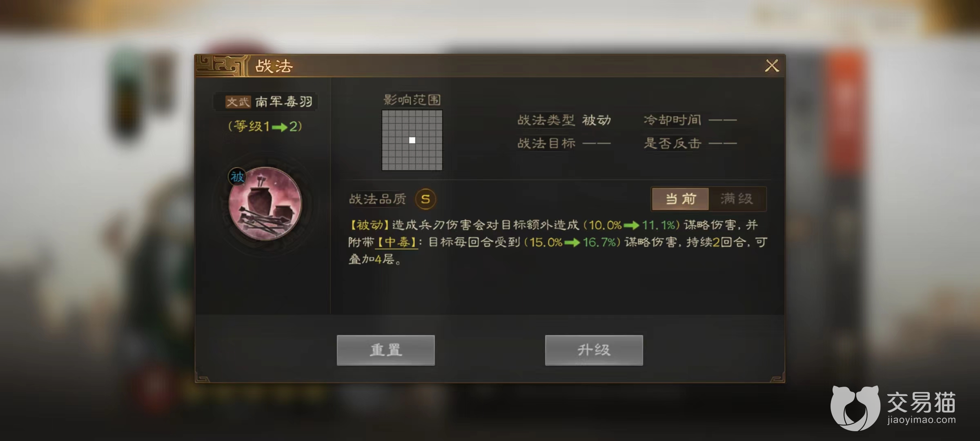Click the 影响范围 grid thumbnail
The height and width of the screenshot is (441, 980).
pos(412,140)
